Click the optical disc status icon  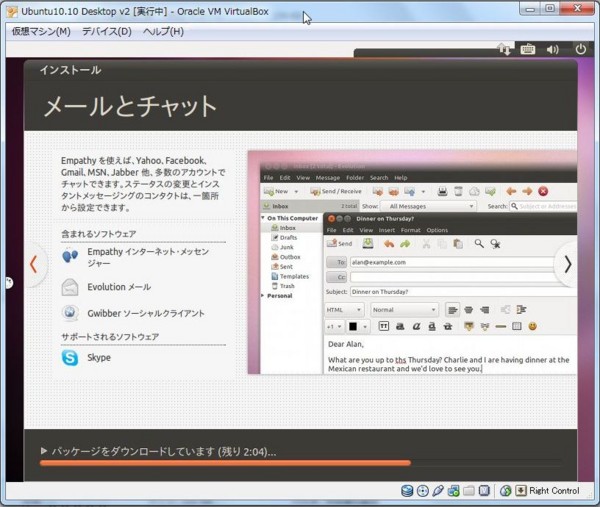point(422,491)
